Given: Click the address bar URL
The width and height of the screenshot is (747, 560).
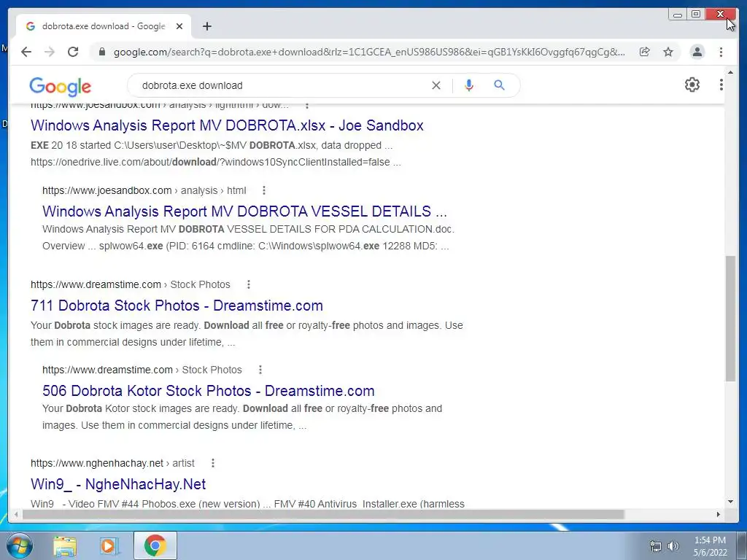Looking at the screenshot, I should pyautogui.click(x=369, y=52).
